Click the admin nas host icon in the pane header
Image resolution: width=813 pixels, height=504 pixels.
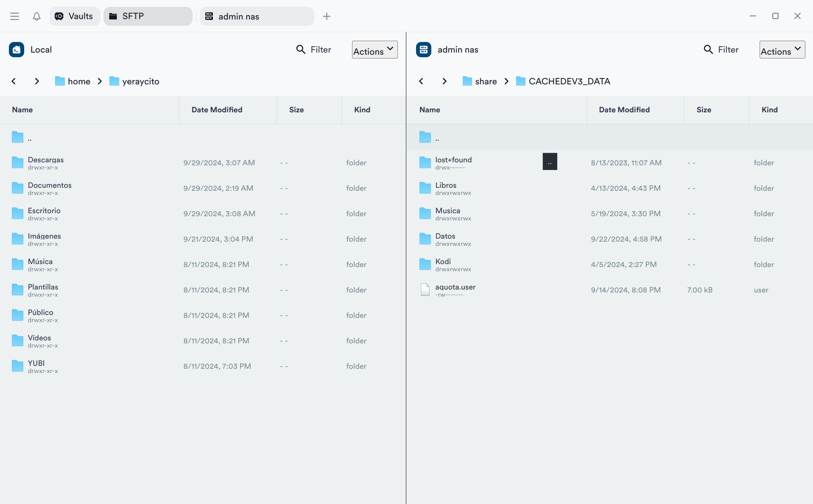[x=423, y=50]
